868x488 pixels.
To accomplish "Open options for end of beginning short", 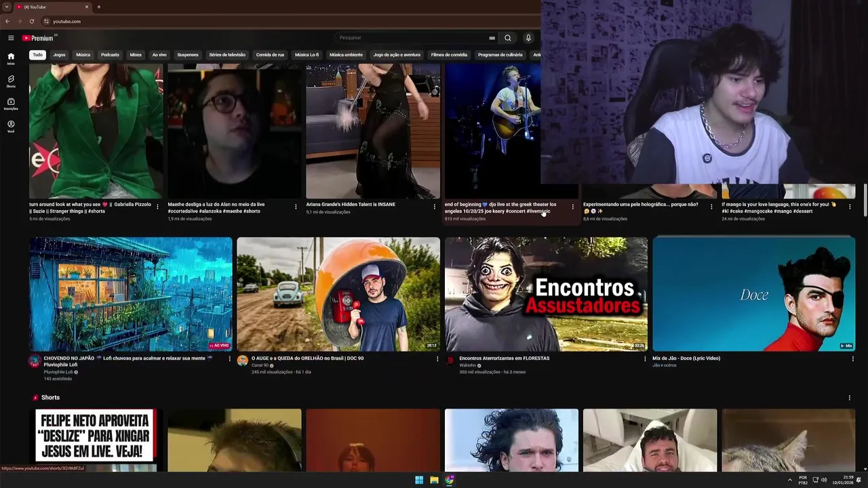I will point(573,207).
